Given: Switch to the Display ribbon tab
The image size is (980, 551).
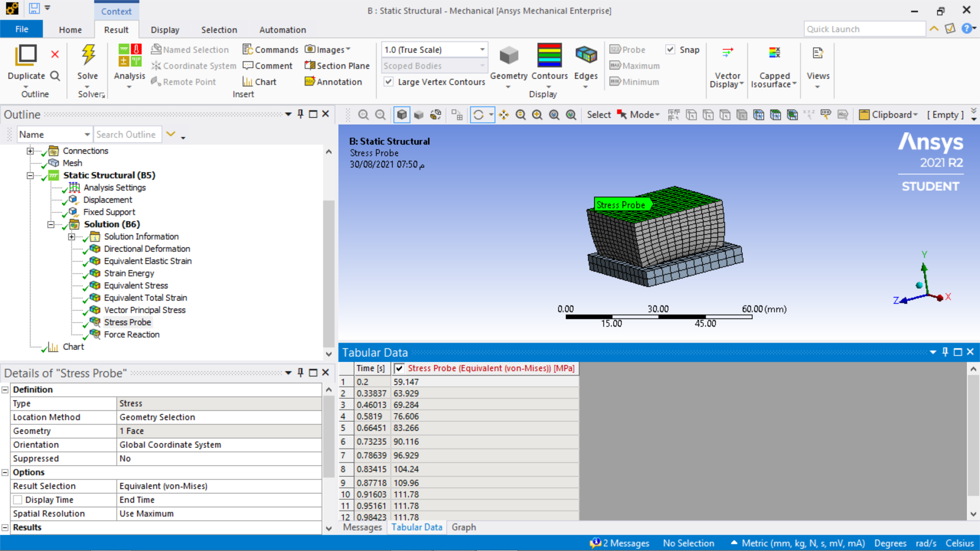Looking at the screenshot, I should (x=165, y=30).
